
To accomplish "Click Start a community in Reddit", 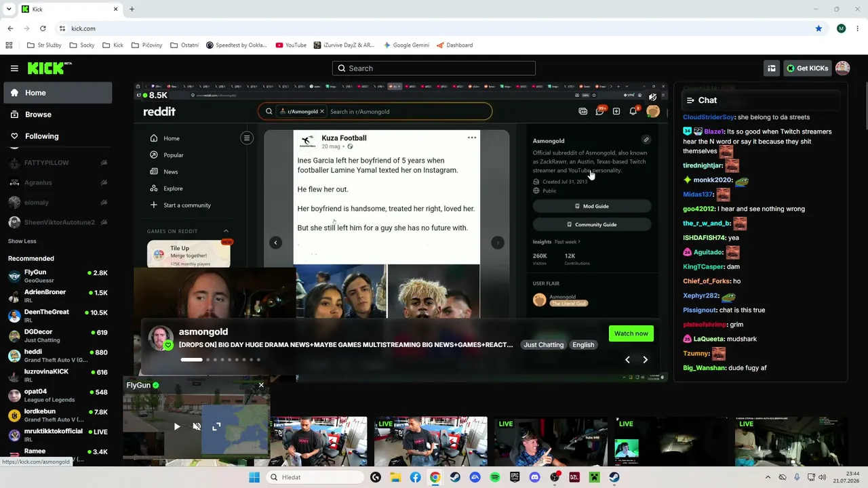I will click(186, 205).
